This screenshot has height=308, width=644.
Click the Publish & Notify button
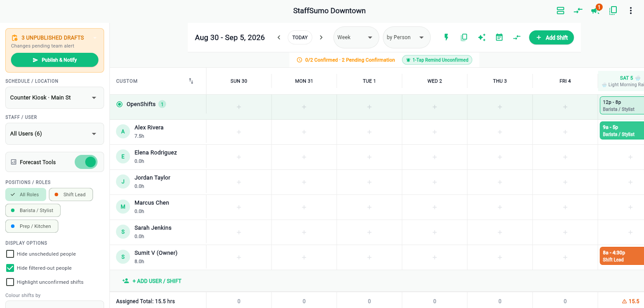pos(54,60)
